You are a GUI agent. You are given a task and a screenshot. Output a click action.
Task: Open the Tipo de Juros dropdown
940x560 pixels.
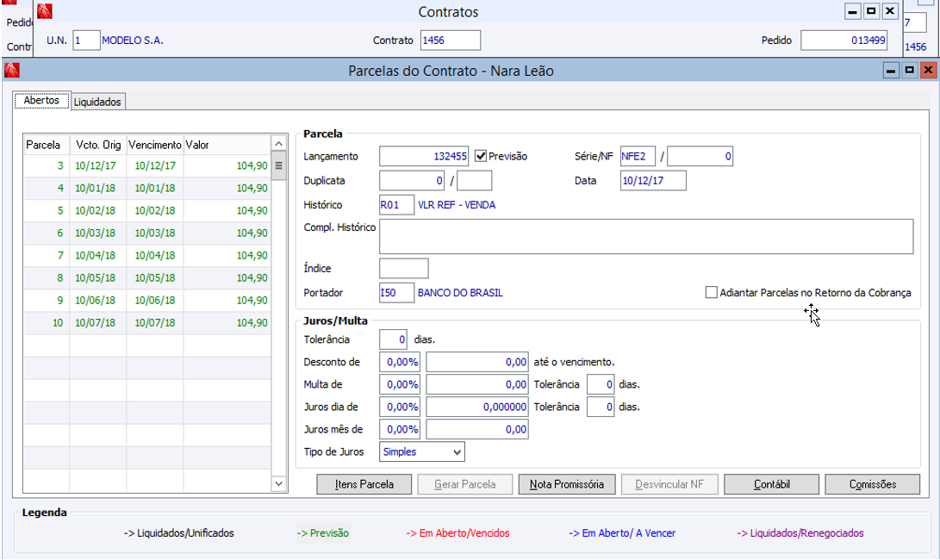coord(456,451)
